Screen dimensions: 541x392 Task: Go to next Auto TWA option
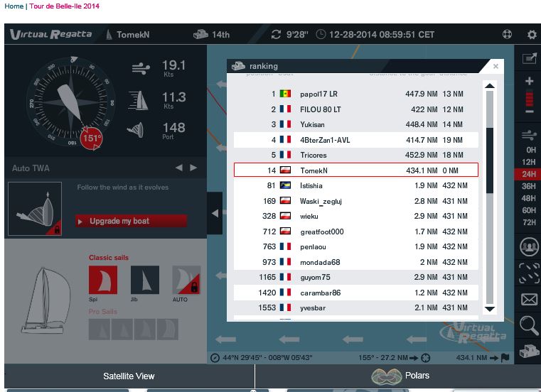[x=193, y=168]
